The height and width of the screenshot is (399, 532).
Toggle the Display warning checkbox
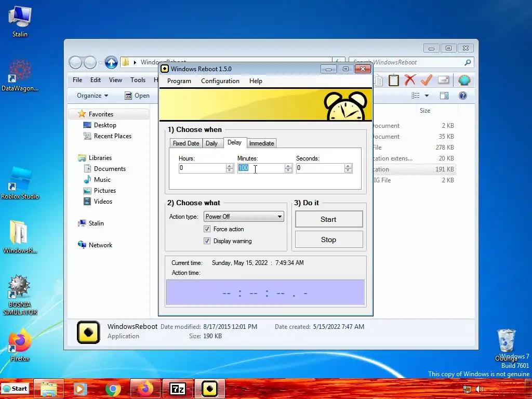(207, 241)
